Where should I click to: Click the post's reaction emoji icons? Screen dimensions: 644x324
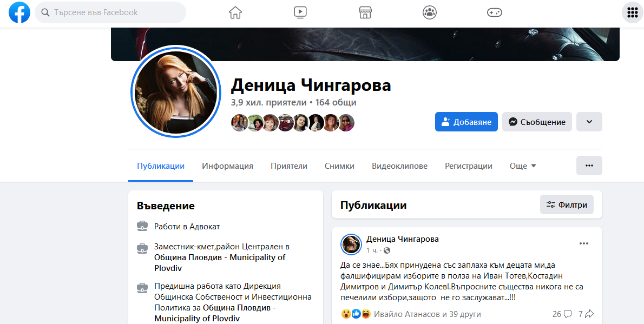[356, 314]
